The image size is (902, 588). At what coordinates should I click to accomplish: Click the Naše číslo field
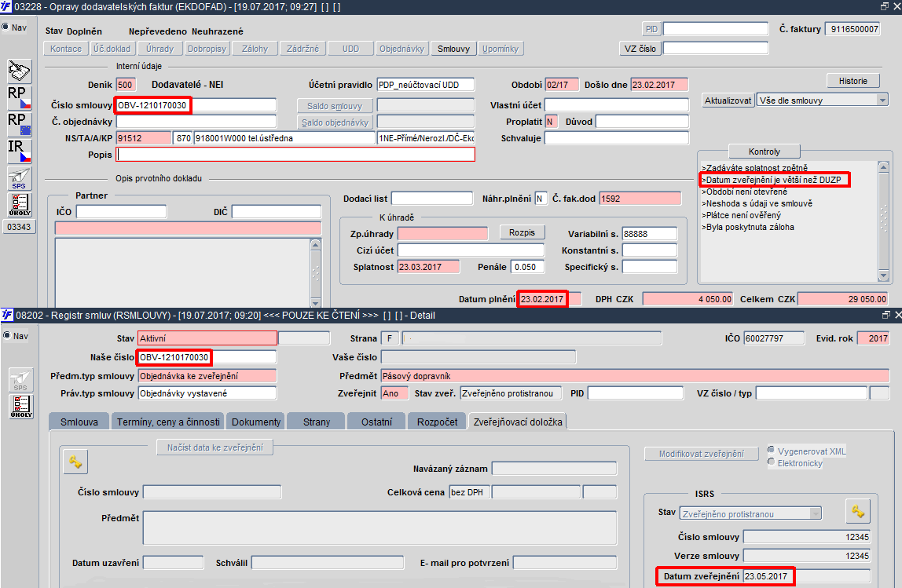point(207,357)
